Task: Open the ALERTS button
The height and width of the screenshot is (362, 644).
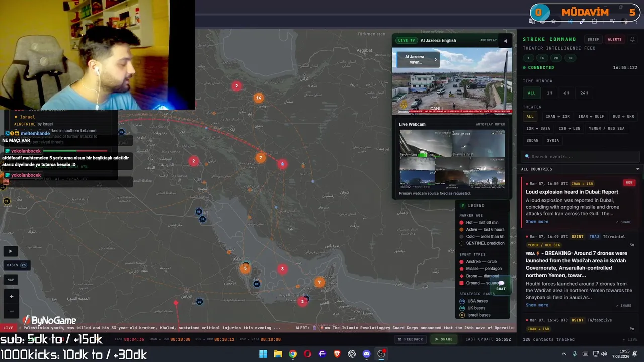Action: (x=614, y=39)
